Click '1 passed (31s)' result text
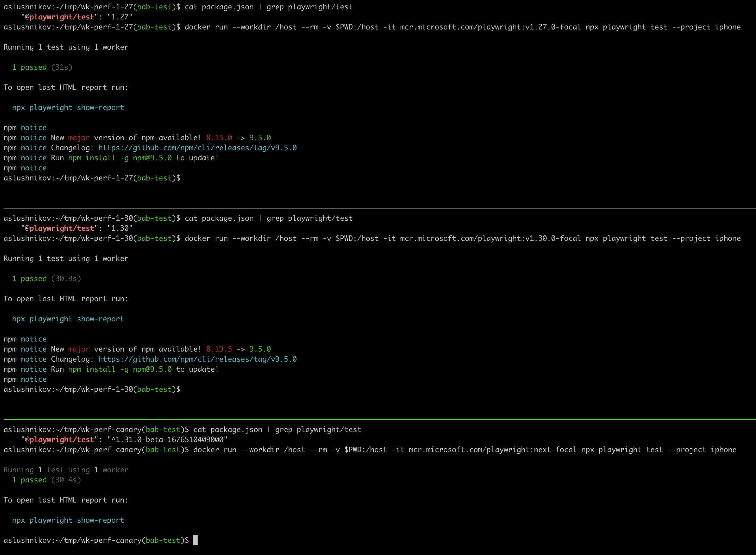Image resolution: width=756 pixels, height=555 pixels. click(42, 67)
